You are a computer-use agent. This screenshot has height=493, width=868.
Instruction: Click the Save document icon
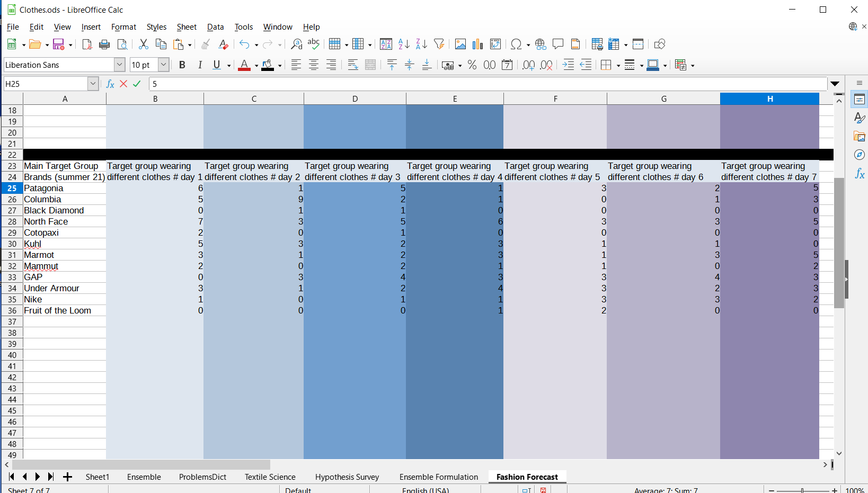(x=59, y=44)
